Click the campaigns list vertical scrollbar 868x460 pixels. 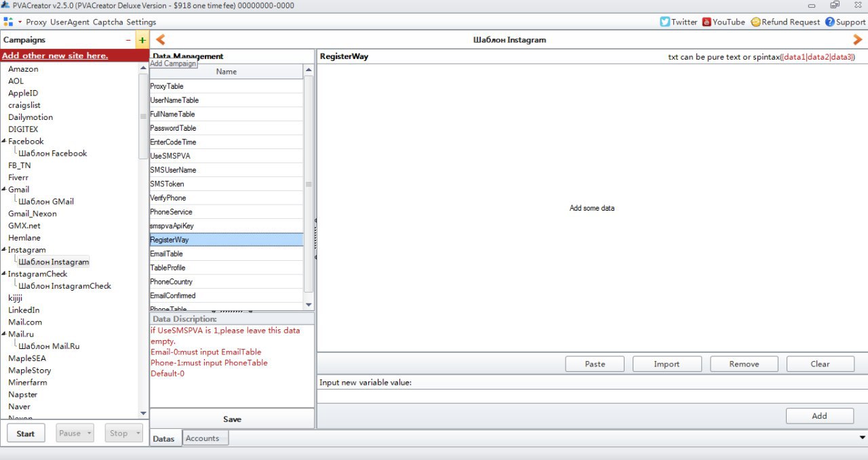pyautogui.click(x=143, y=117)
